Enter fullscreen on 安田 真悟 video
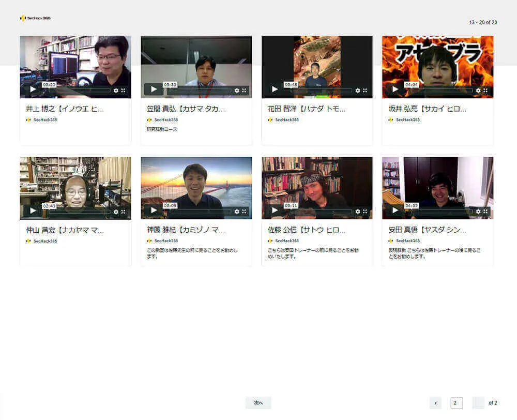Viewport: 517px width, 420px height. coord(485,212)
